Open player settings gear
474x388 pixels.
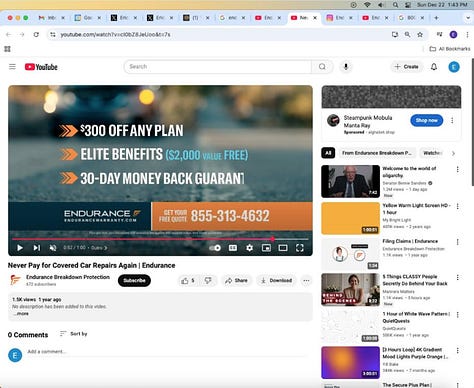[249, 248]
